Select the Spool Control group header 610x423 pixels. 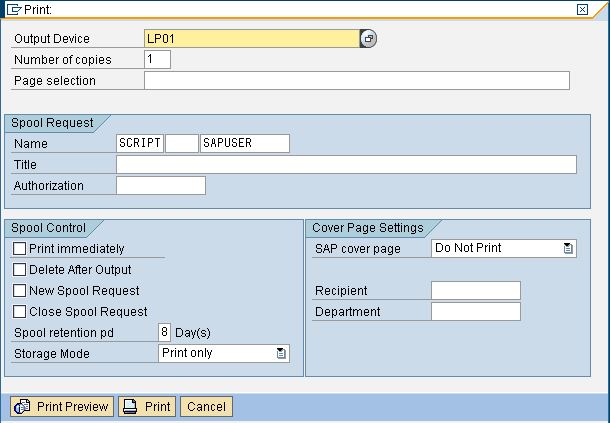click(48, 228)
